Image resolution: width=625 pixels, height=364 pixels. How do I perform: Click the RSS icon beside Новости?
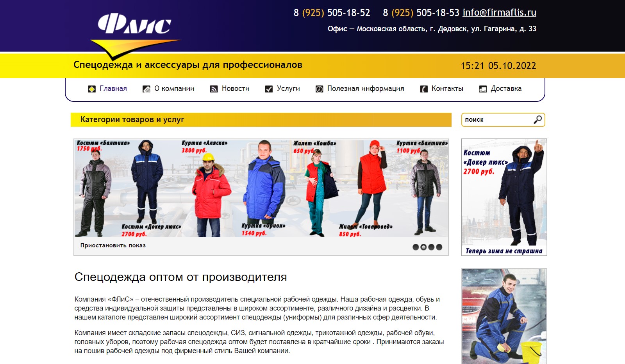pyautogui.click(x=214, y=89)
